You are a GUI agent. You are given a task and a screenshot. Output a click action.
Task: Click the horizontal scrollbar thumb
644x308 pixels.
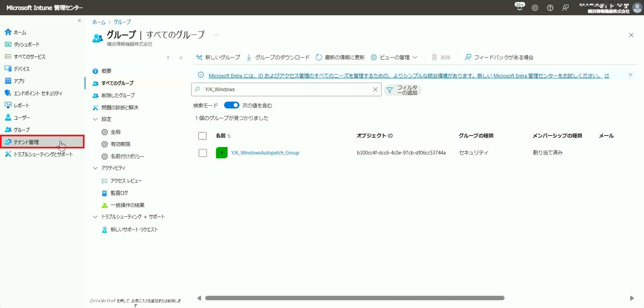(355, 298)
